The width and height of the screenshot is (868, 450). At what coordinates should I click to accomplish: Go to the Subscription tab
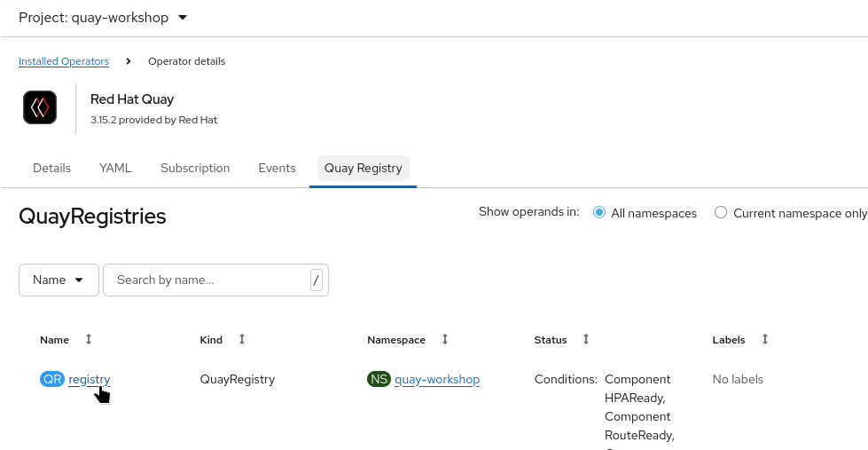coord(195,168)
